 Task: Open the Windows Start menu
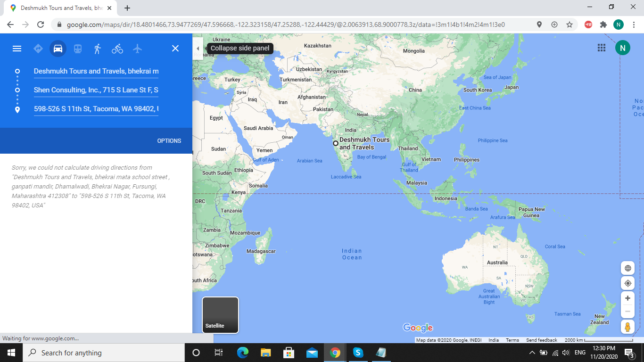click(11, 353)
